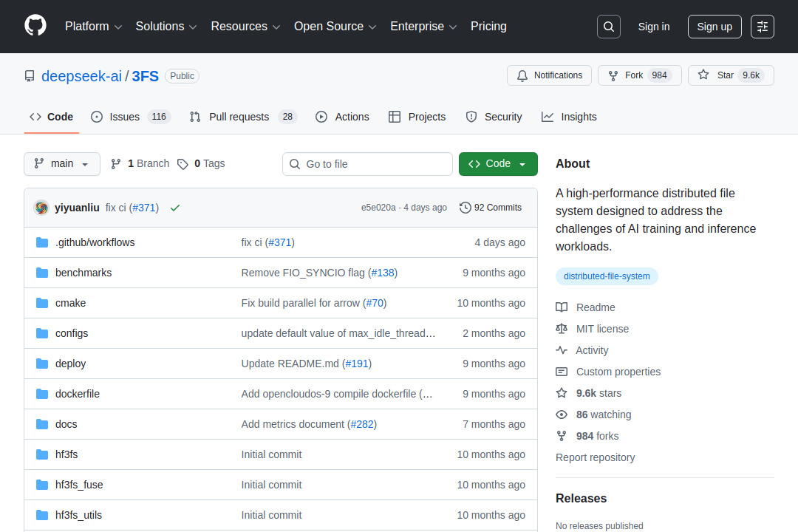Open the command palette icon beside Sign up
798x532 pixels.
[762, 26]
